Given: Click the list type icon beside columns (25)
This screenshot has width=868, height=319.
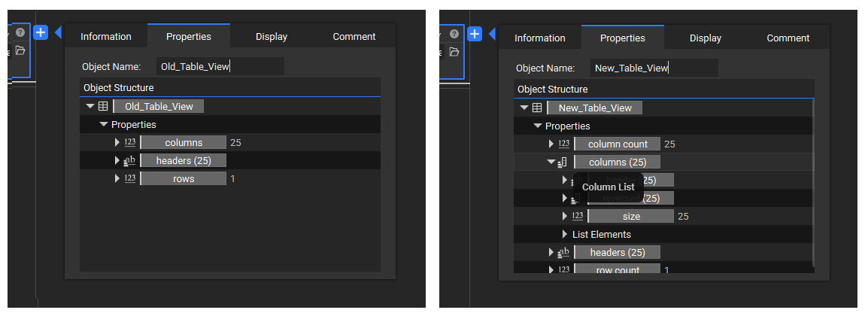Looking at the screenshot, I should coord(563,163).
